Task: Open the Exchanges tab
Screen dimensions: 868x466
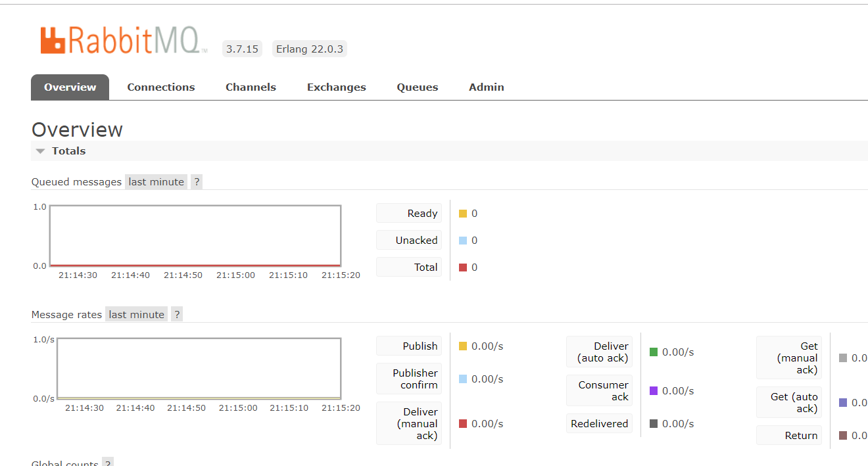Action: (336, 87)
